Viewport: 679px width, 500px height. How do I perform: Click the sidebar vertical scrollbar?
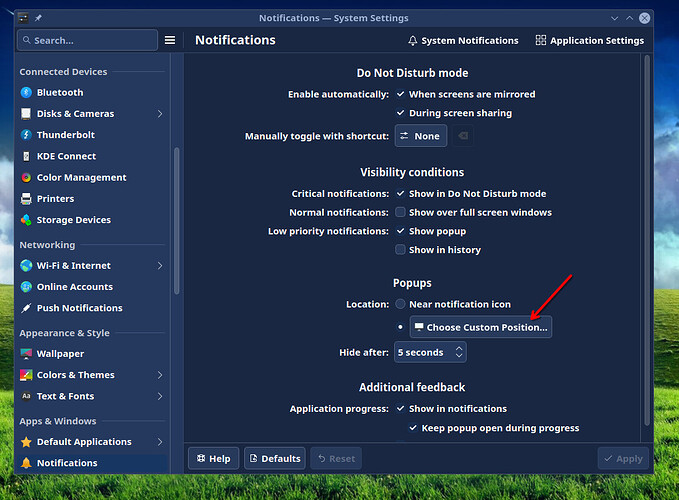click(x=176, y=221)
